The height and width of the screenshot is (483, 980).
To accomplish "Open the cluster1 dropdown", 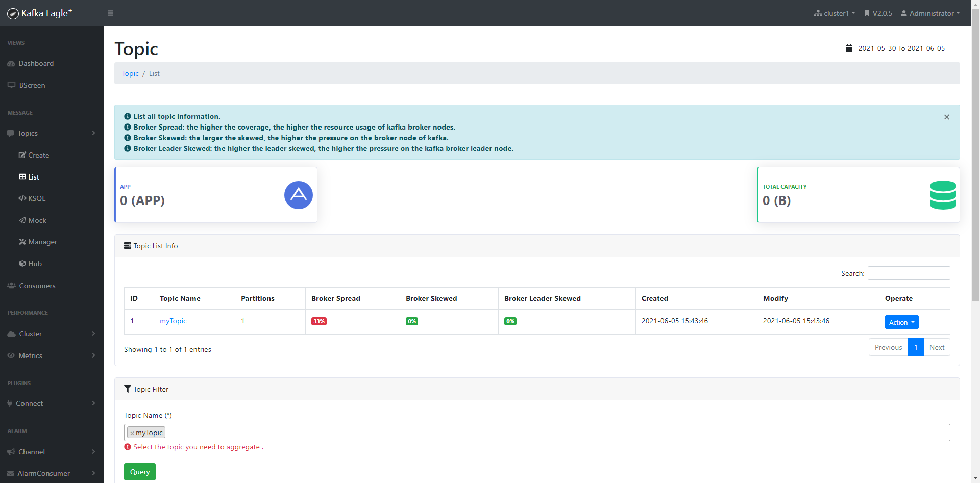I will 835,13.
